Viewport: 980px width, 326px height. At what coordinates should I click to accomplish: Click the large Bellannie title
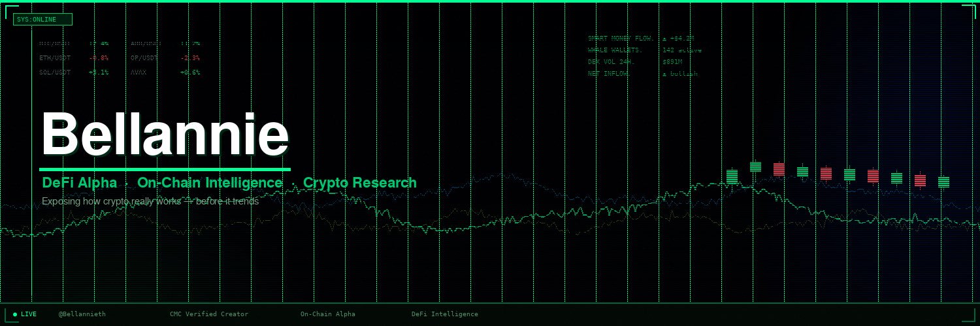point(165,134)
